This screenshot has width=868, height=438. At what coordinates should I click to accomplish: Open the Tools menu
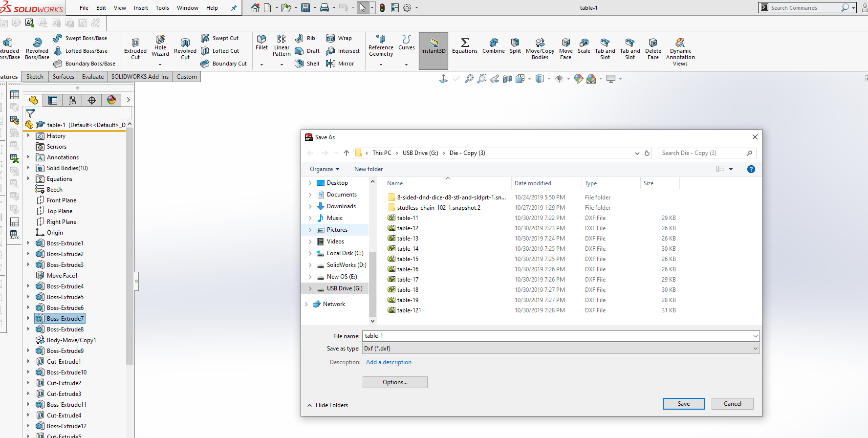[x=162, y=8]
